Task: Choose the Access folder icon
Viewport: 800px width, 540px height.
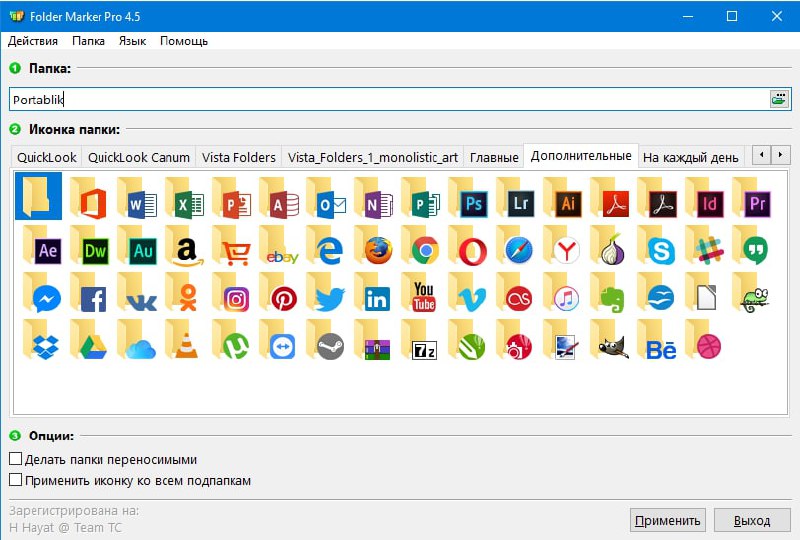Action: [278, 198]
